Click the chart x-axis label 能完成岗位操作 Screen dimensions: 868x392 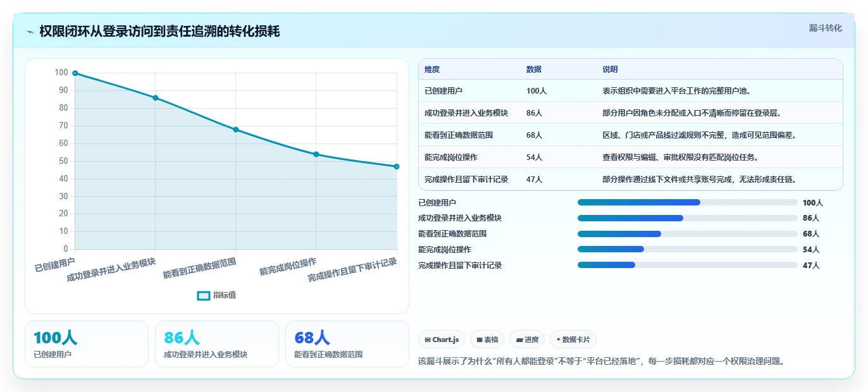click(288, 267)
